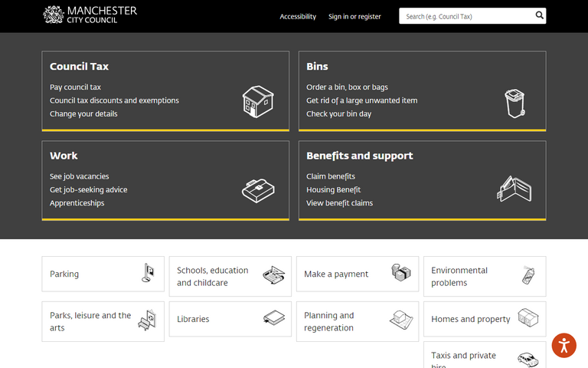Open the Environmental problems tile
The image size is (588, 368).
pyautogui.click(x=459, y=276)
